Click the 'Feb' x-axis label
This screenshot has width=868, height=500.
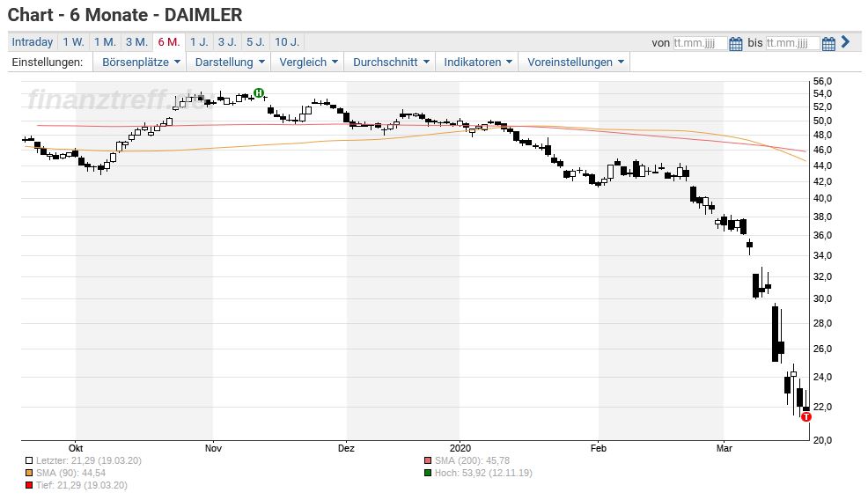[599, 449]
